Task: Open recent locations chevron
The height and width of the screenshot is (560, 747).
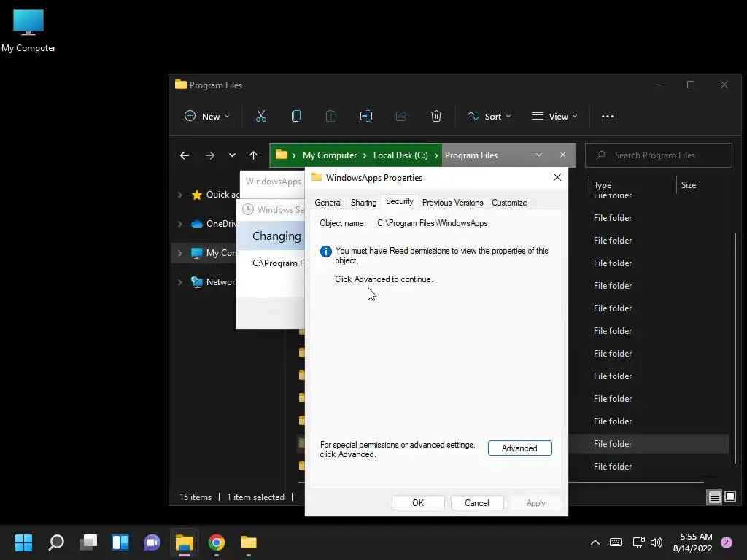Action: point(232,155)
